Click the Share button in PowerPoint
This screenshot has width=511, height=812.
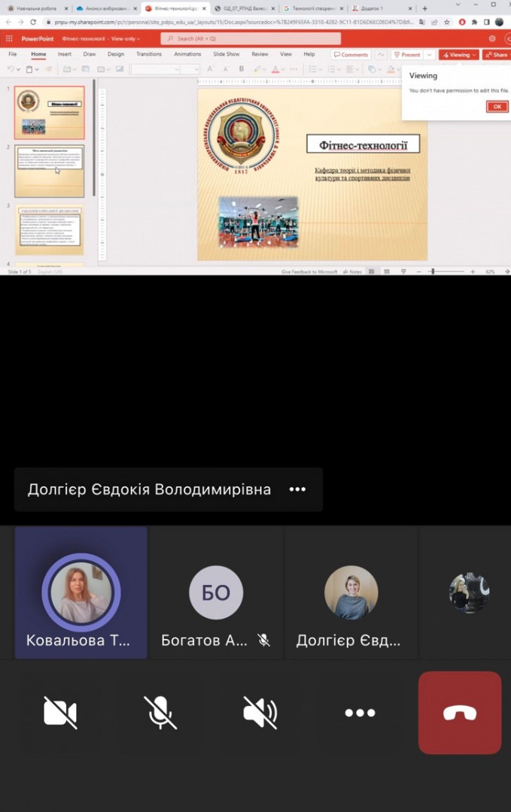497,54
